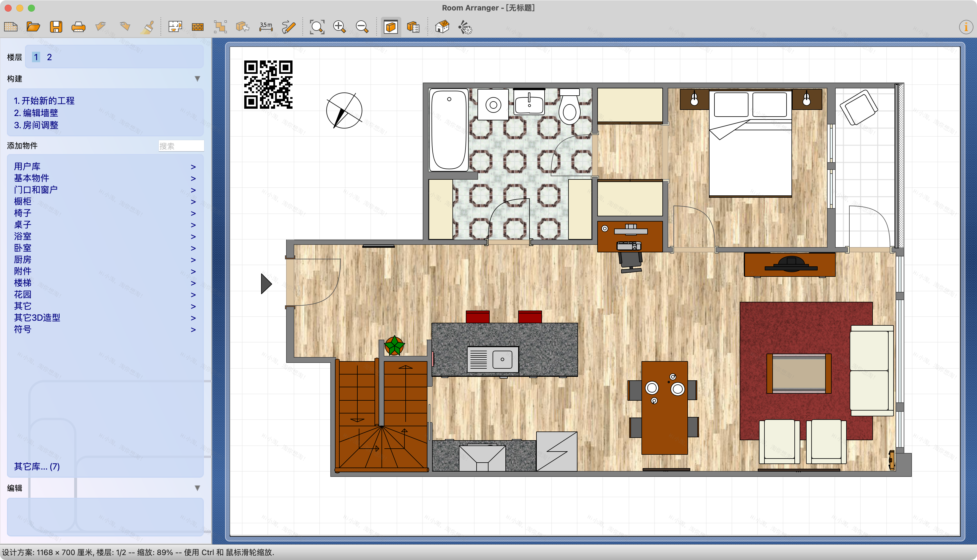This screenshot has height=560, width=977.
Task: Collapse the 构建 section
Action: click(x=197, y=79)
